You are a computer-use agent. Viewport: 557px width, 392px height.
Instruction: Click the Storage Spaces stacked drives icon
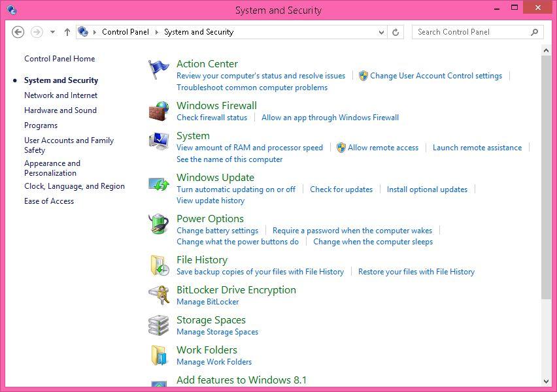[158, 325]
